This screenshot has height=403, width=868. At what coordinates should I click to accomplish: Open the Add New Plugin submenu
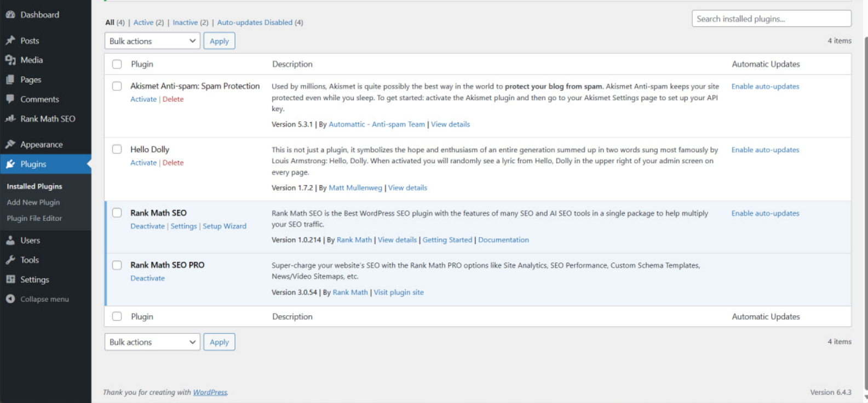point(33,202)
